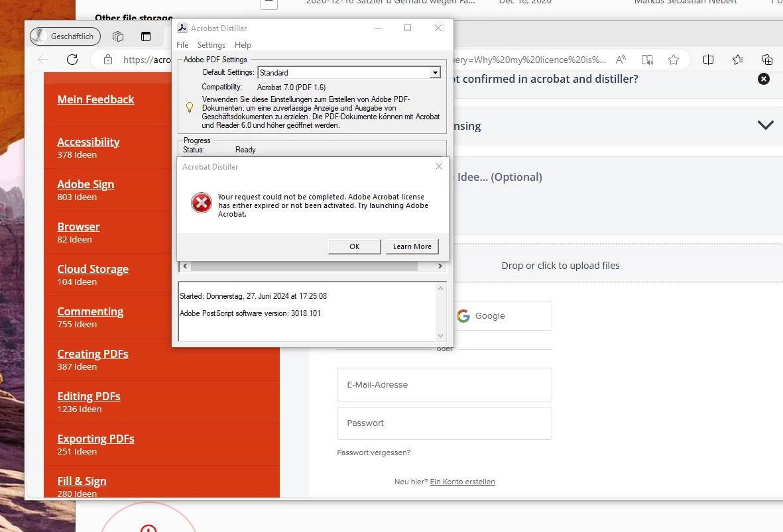Click the log pane scroll up arrow
The height and width of the screenshot is (532, 783).
coord(440,288)
